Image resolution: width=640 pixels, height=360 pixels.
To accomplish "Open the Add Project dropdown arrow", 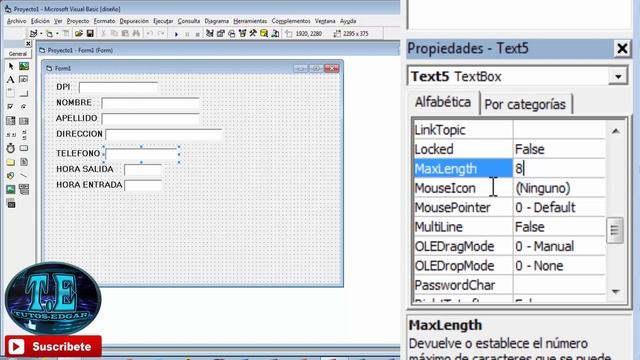I will [42, 34].
